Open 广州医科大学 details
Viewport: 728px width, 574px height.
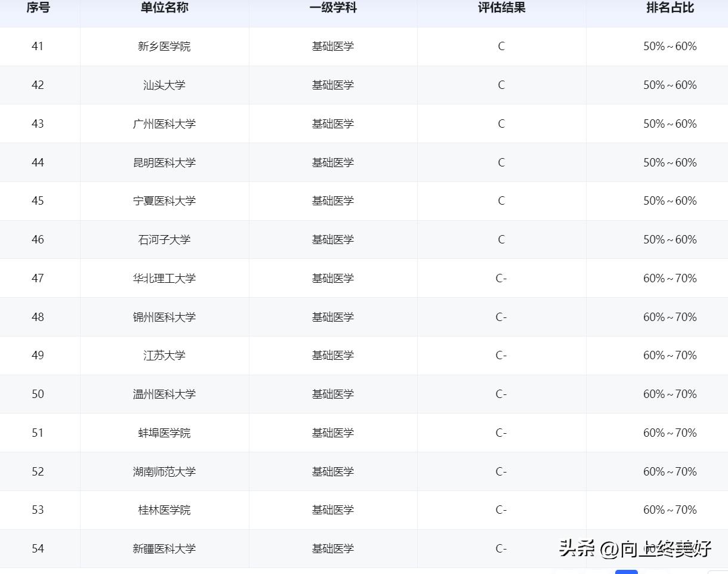tap(164, 124)
